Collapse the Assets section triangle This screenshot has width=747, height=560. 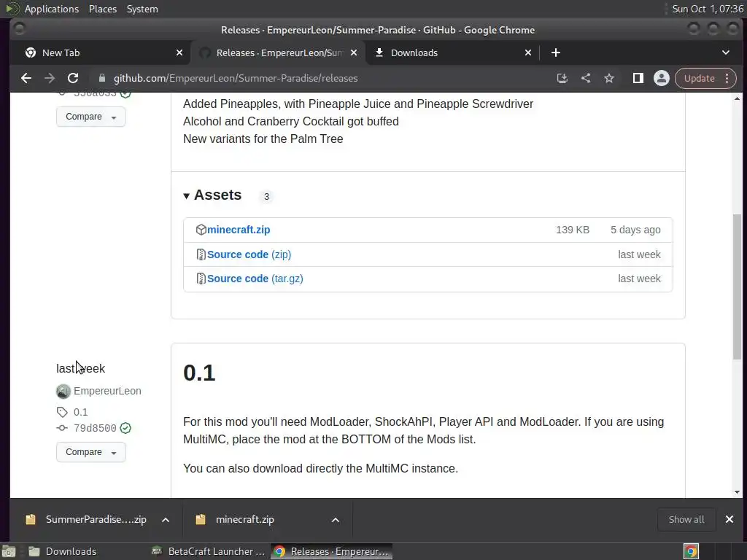click(x=186, y=195)
